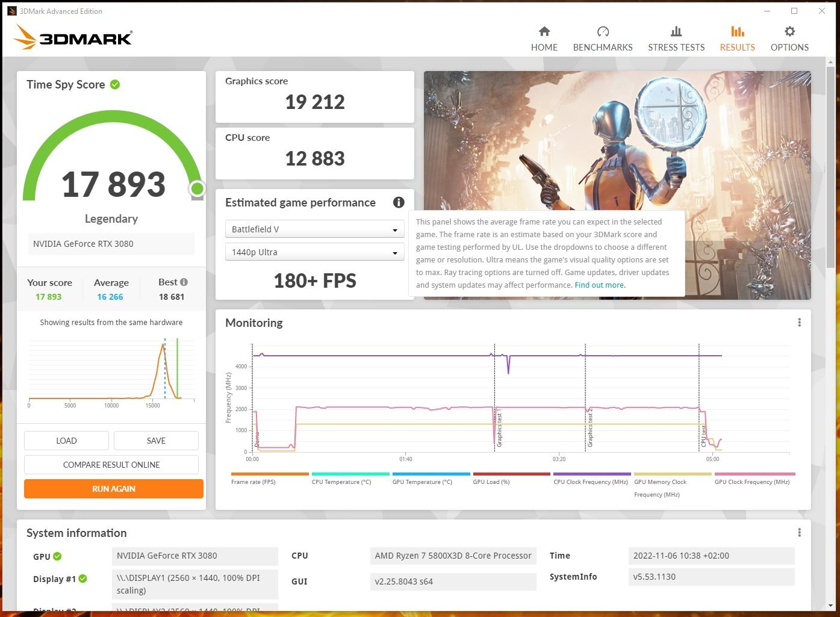The height and width of the screenshot is (617, 840).
Task: Click the vertical scrollbar thumb on right
Action: pos(832,169)
